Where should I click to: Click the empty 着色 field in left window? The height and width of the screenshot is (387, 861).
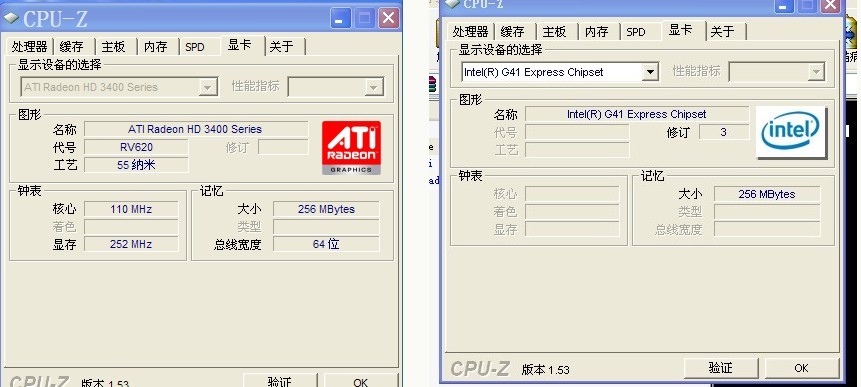(131, 227)
